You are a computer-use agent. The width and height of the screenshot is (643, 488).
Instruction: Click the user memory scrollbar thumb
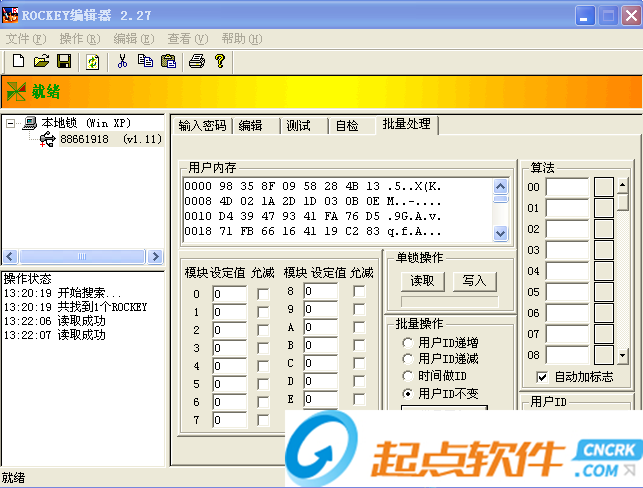pos(500,200)
